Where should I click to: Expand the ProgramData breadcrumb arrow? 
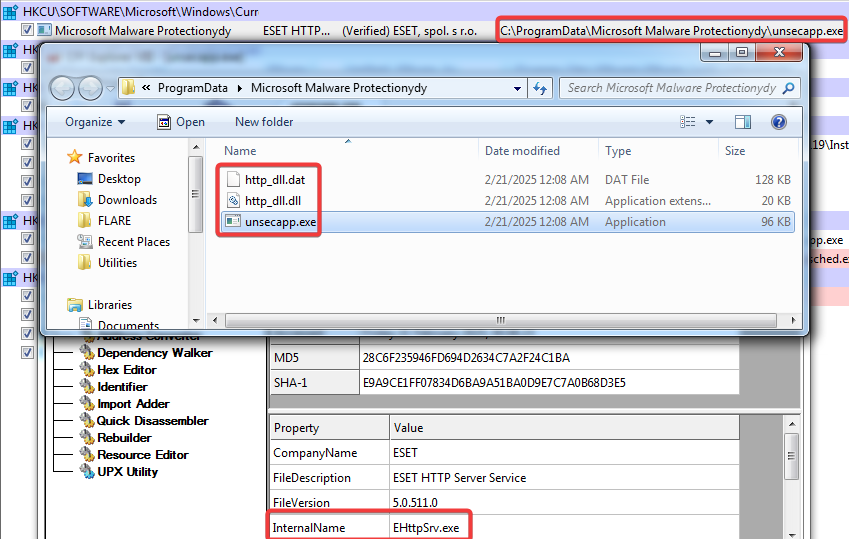[239, 88]
